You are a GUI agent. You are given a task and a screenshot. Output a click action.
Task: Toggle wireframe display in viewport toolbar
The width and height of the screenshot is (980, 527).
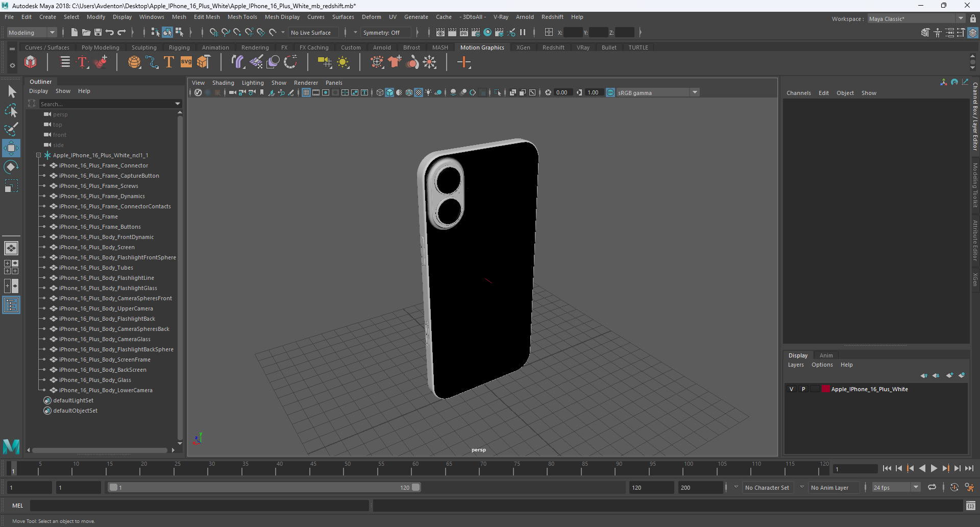pos(380,92)
